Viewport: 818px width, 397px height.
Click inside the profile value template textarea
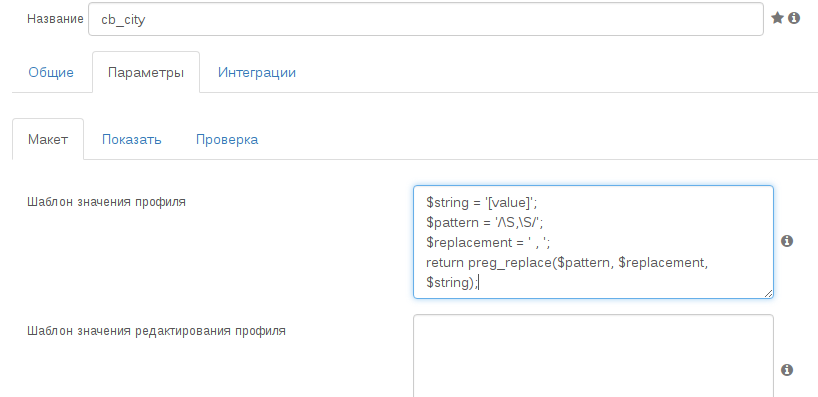tap(593, 242)
